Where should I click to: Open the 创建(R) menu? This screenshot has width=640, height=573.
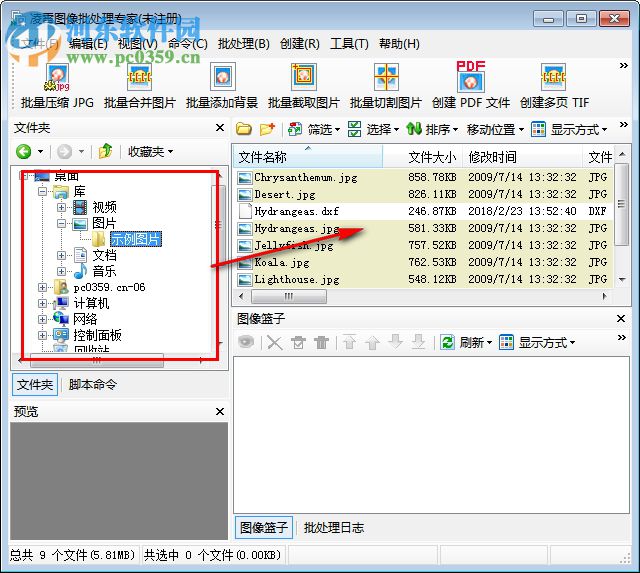[x=300, y=44]
